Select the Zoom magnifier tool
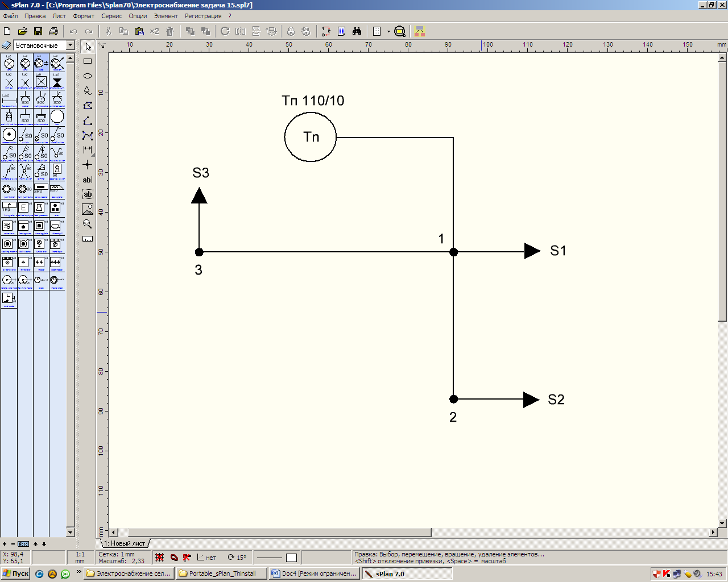The width and height of the screenshot is (728, 582). pos(88,224)
